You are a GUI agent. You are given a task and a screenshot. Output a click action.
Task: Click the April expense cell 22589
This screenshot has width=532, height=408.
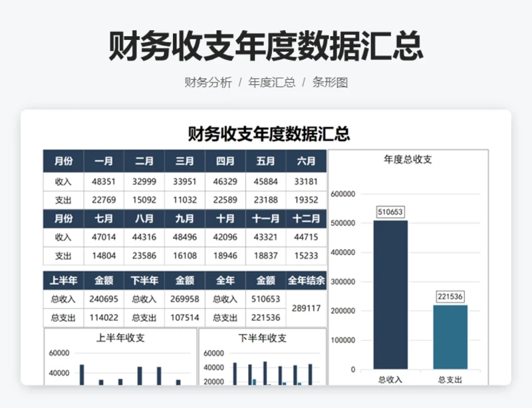(x=225, y=200)
